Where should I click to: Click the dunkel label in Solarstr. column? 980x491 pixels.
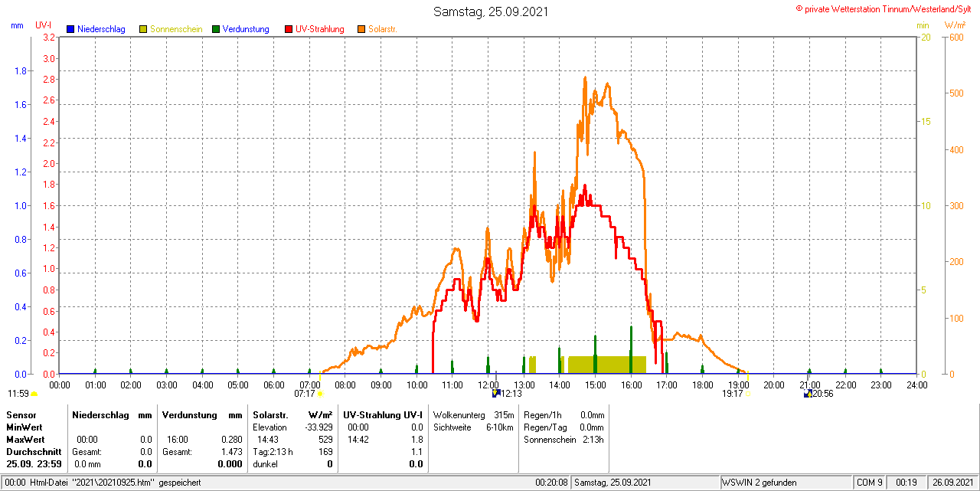(x=265, y=464)
